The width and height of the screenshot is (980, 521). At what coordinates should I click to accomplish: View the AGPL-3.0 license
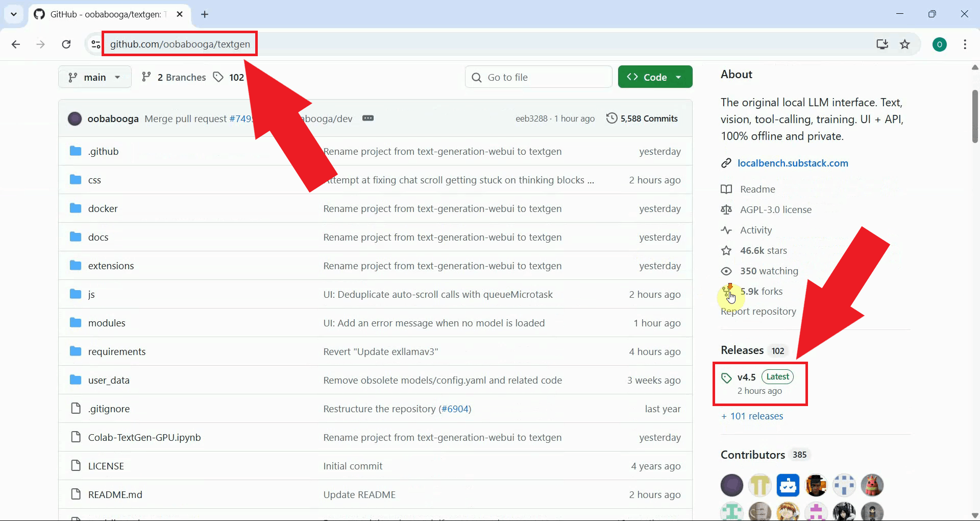[x=775, y=209]
